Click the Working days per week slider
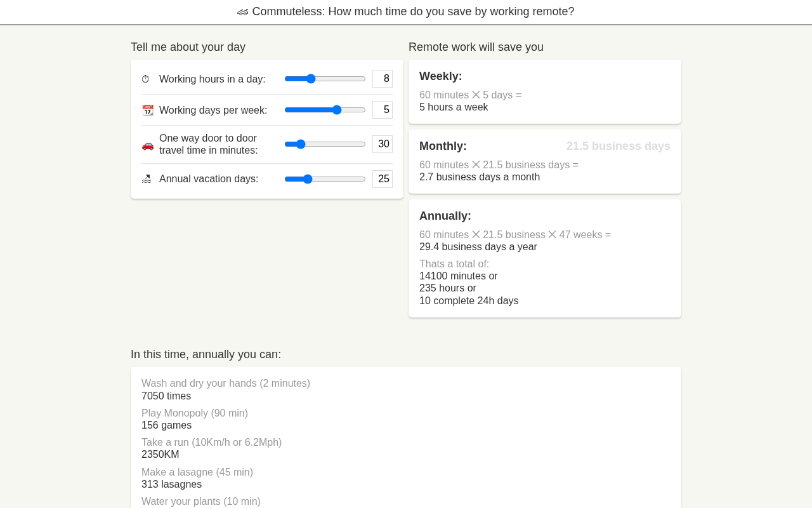 click(x=325, y=110)
